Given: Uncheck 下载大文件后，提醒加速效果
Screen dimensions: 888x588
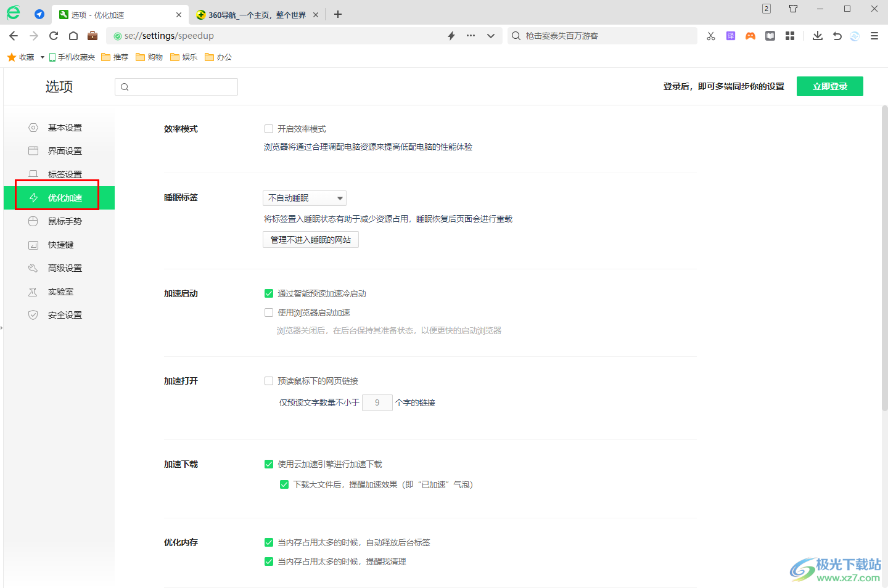Looking at the screenshot, I should [284, 484].
